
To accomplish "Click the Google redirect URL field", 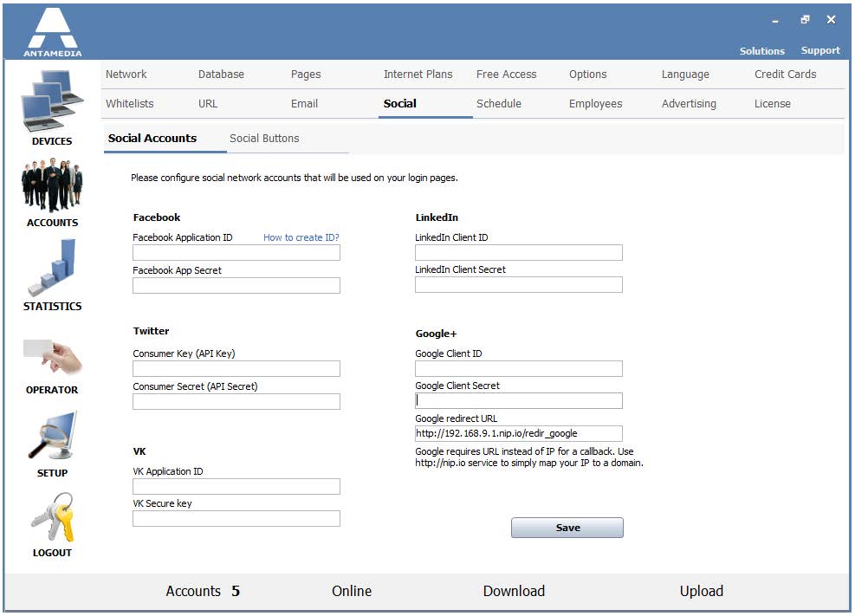I will [519, 434].
